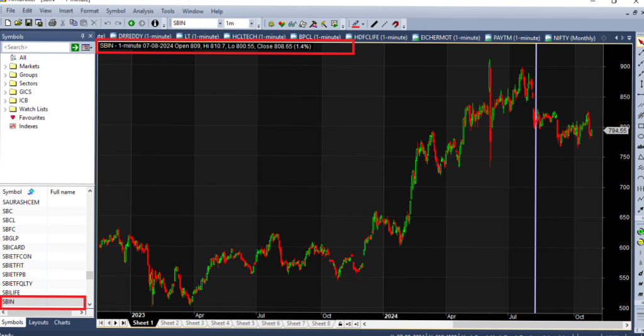Select the 'abc' text tool

(641, 147)
